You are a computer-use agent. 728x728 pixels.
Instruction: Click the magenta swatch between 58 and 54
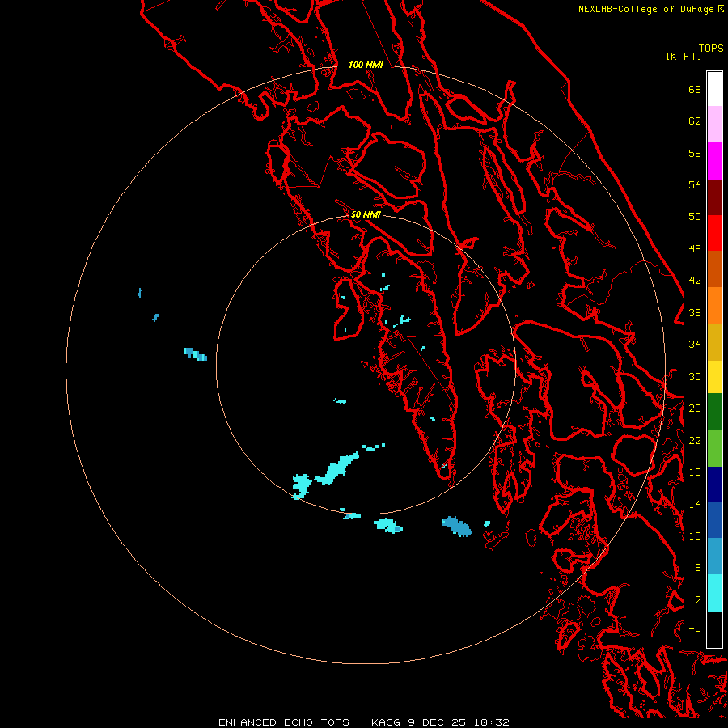pyautogui.click(x=714, y=161)
